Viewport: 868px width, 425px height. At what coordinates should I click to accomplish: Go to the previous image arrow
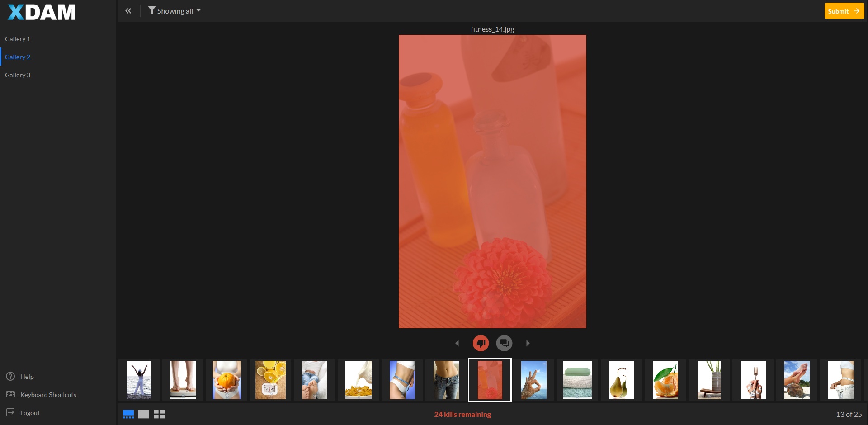click(457, 343)
